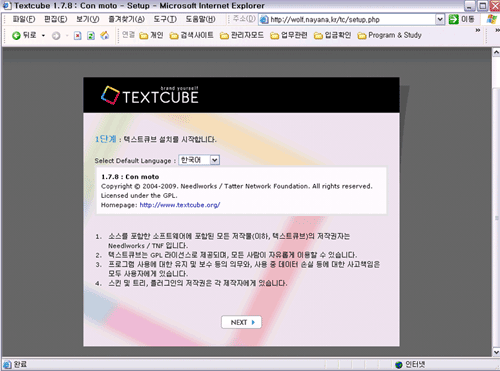
Task: Open the 검색사이트 links folder
Action: [x=192, y=35]
